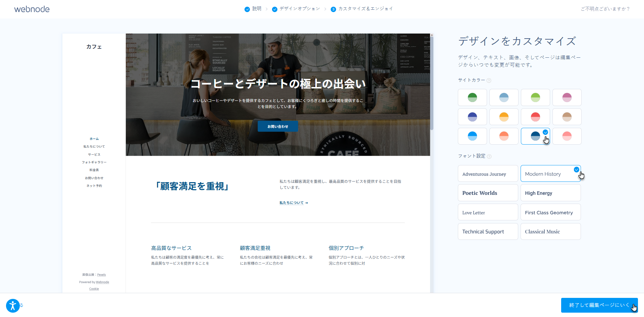Image resolution: width=644 pixels, height=317 pixels.
Task: Choose the coral orange site color
Action: [x=504, y=136]
